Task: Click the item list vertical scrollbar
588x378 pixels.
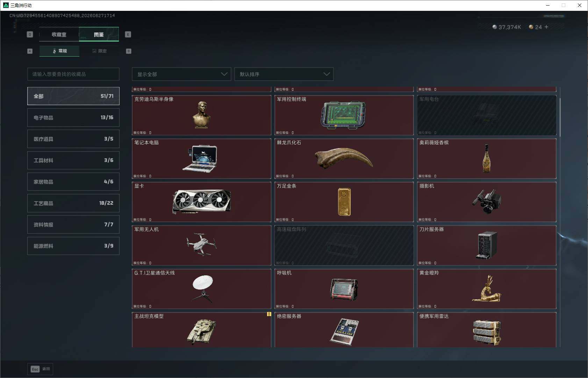Action: coord(560,117)
